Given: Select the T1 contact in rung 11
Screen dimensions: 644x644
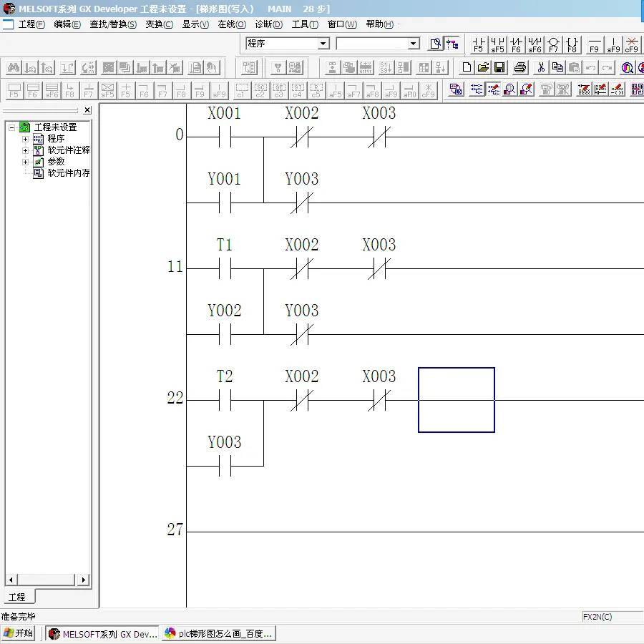Looking at the screenshot, I should pos(225,269).
